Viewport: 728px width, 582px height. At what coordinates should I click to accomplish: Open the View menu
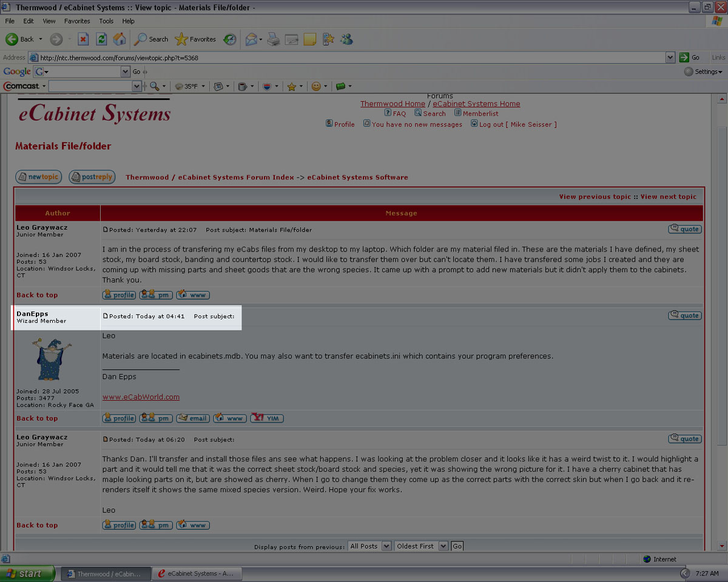(x=49, y=21)
